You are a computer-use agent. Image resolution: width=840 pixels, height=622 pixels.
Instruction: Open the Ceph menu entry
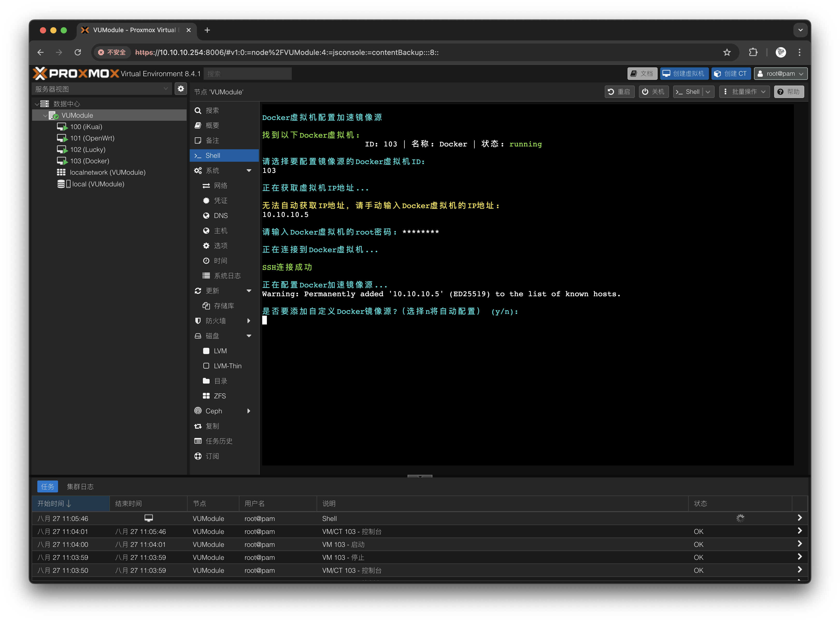coord(214,411)
